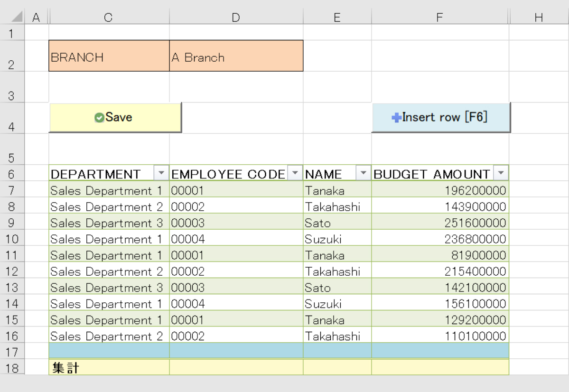Select the Suzuki name cell in row 14

click(x=337, y=304)
